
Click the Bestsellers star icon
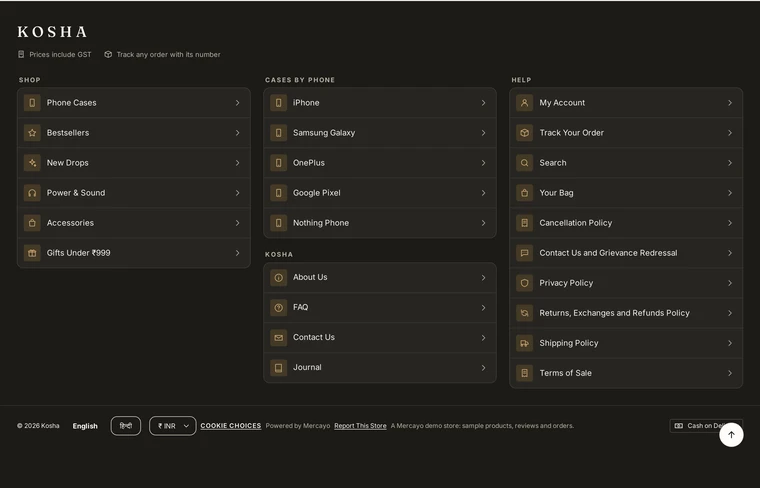click(32, 133)
